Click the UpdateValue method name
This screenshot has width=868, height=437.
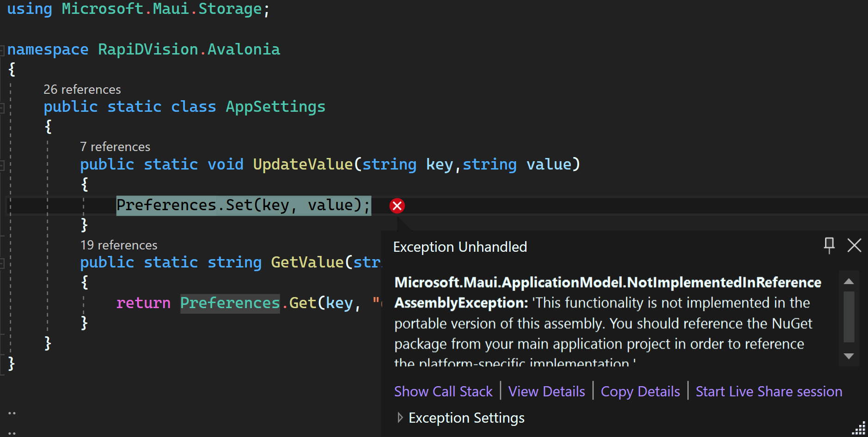tap(303, 164)
